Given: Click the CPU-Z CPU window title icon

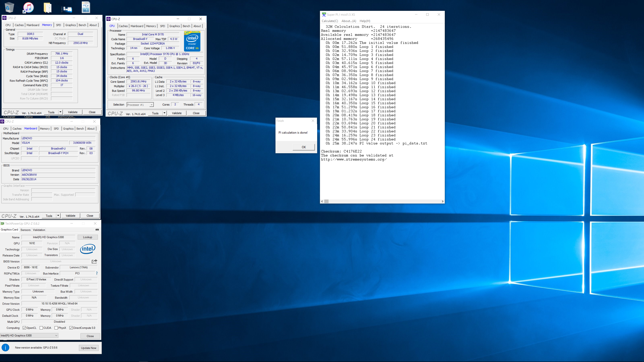Looking at the screenshot, I should tap(108, 19).
